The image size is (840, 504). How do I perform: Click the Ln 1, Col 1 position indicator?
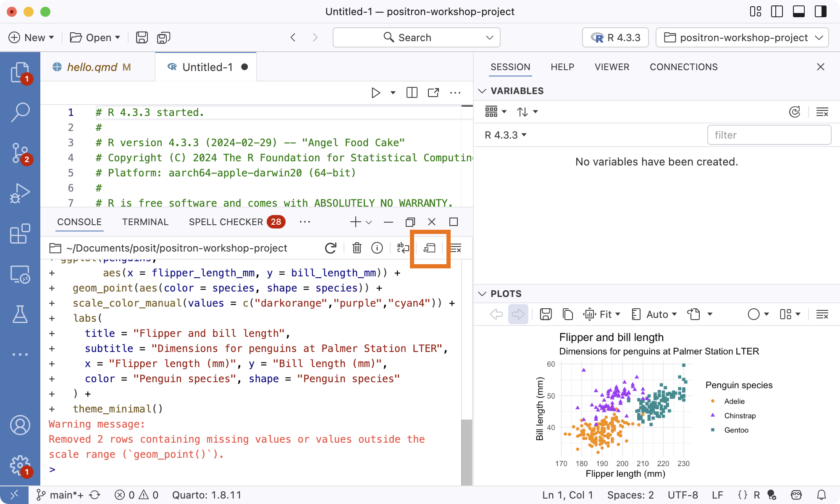click(567, 495)
